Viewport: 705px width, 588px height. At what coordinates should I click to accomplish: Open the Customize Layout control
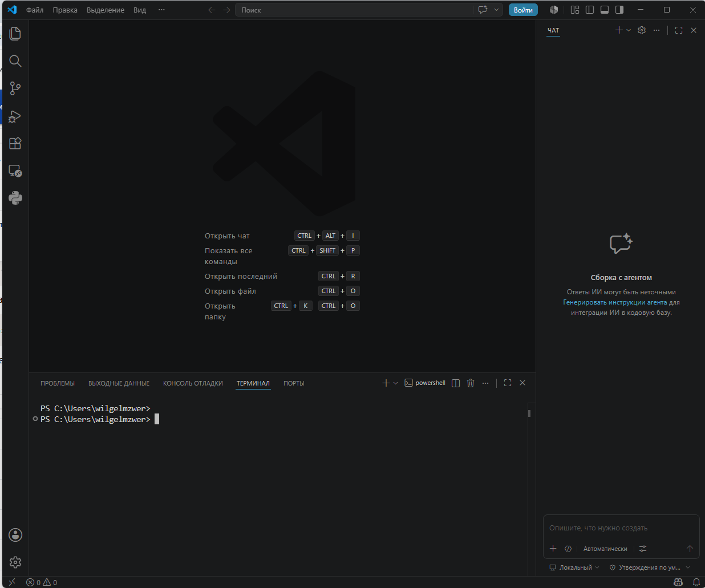point(575,10)
